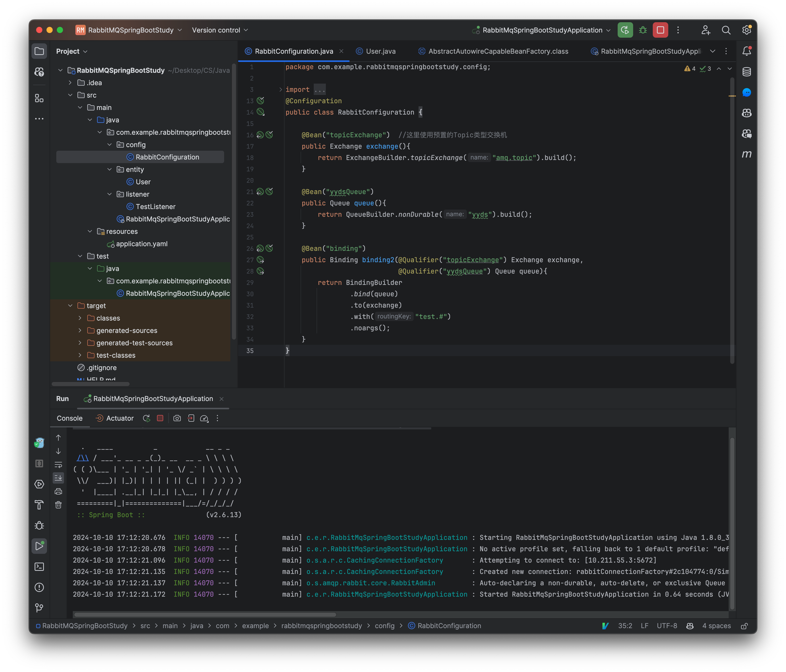Screen dimensions: 786x672
Task: Collapse the src folder in the Project tree
Action: [x=70, y=95]
